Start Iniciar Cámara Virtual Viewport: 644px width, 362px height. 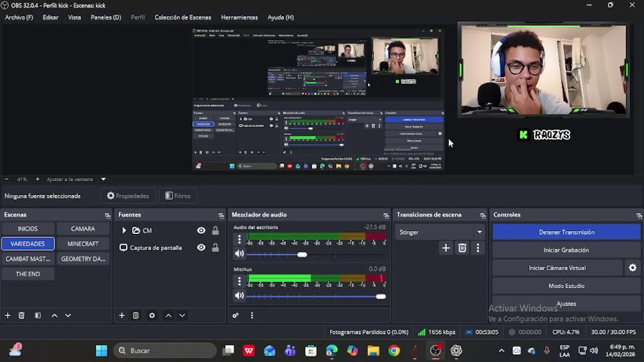click(x=557, y=268)
